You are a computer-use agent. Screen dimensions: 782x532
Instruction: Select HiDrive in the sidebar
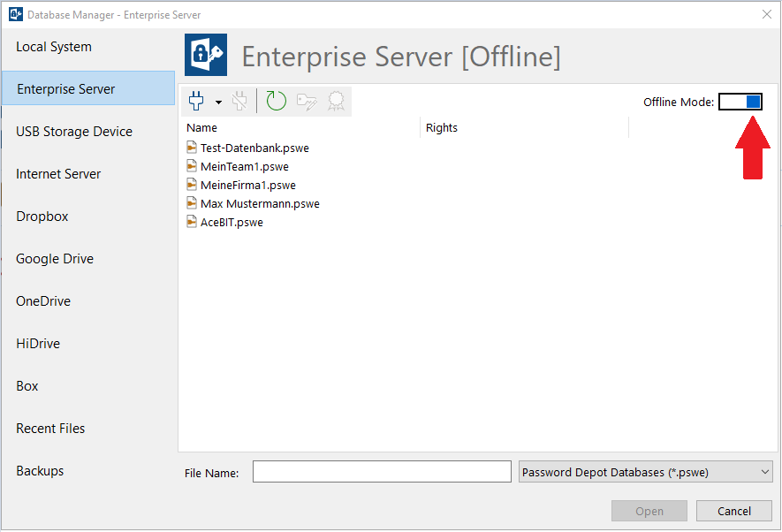(x=38, y=343)
